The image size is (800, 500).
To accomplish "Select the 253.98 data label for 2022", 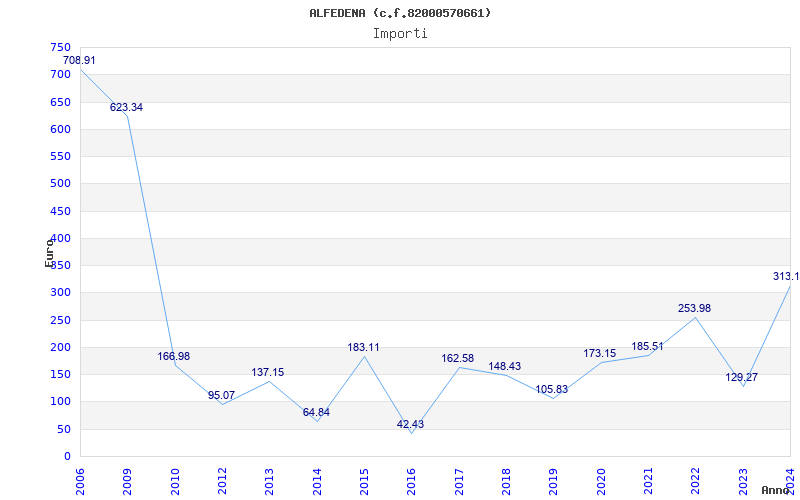I will click(694, 308).
